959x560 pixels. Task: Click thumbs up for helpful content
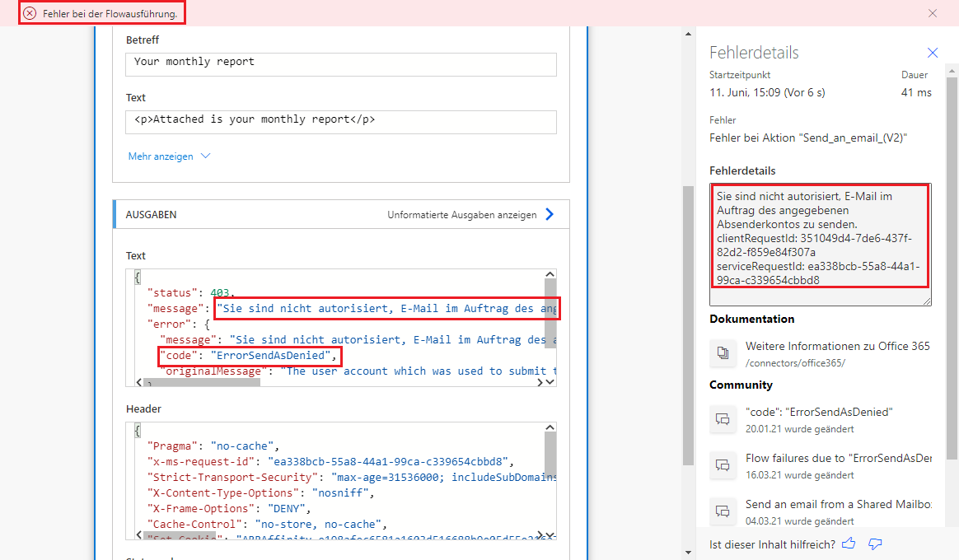(x=849, y=544)
